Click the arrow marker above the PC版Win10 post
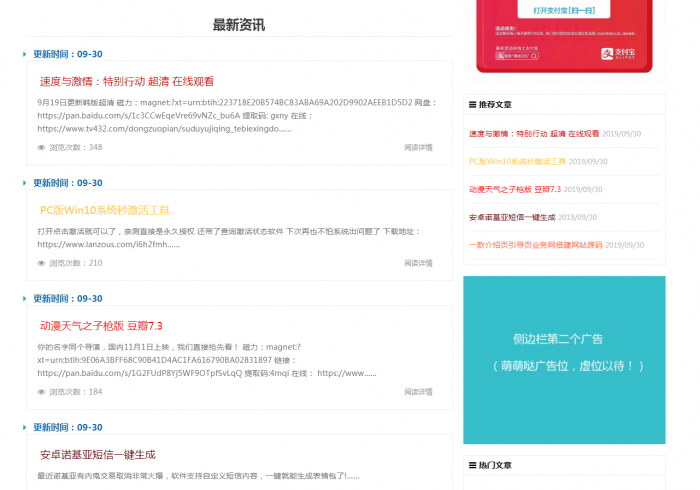 coord(24,184)
